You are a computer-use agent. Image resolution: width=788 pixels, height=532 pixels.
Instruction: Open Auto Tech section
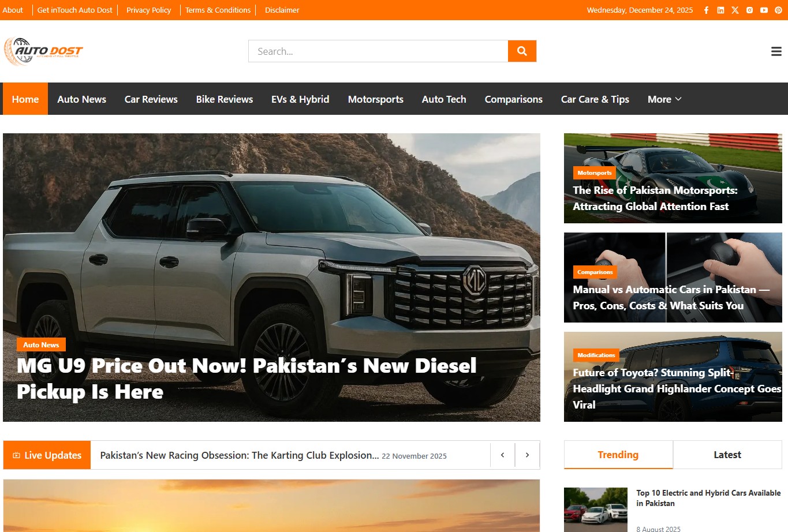click(444, 99)
